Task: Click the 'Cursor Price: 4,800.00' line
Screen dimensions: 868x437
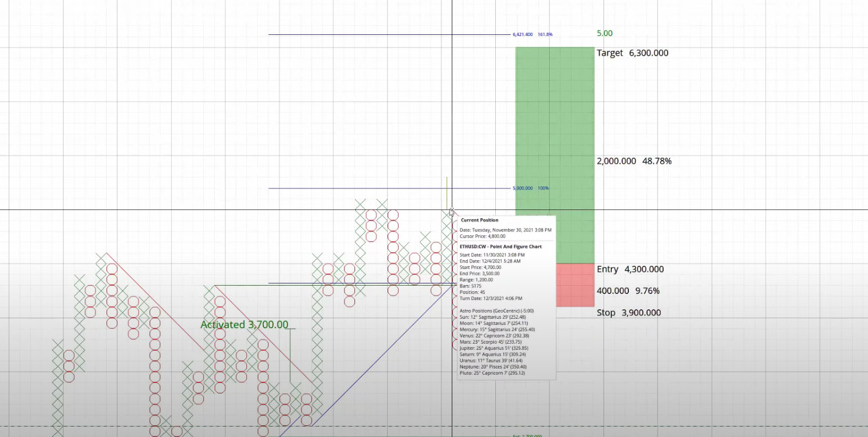Action: click(482, 236)
